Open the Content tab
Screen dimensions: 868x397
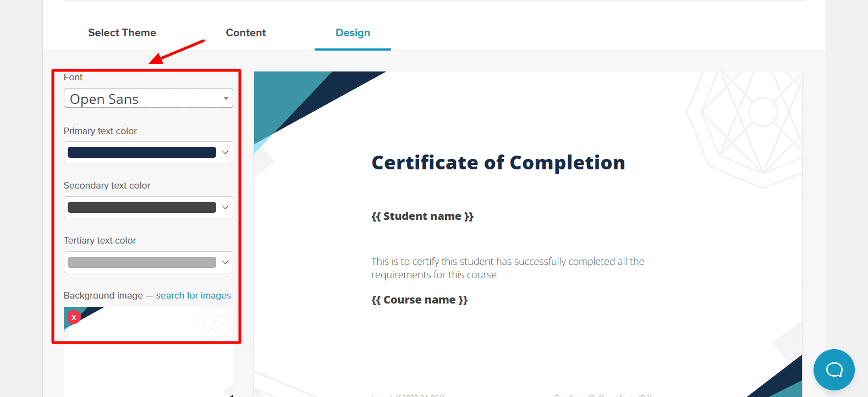(245, 33)
